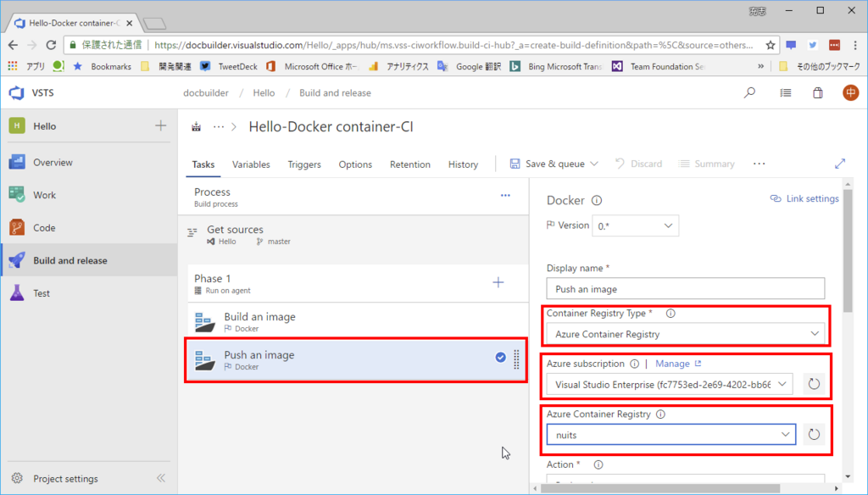Screen dimensions: 868x495
Task: Click the VSTS logo icon
Action: (x=17, y=92)
